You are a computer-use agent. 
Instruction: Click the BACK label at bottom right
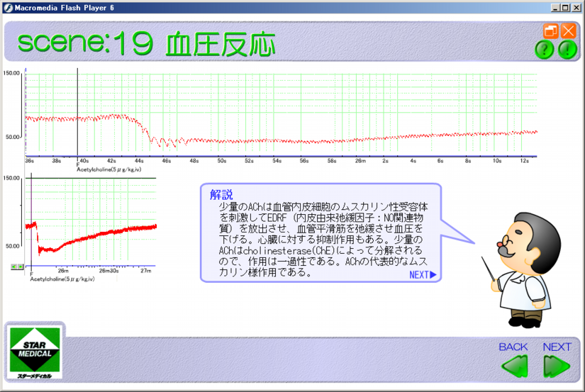513,347
